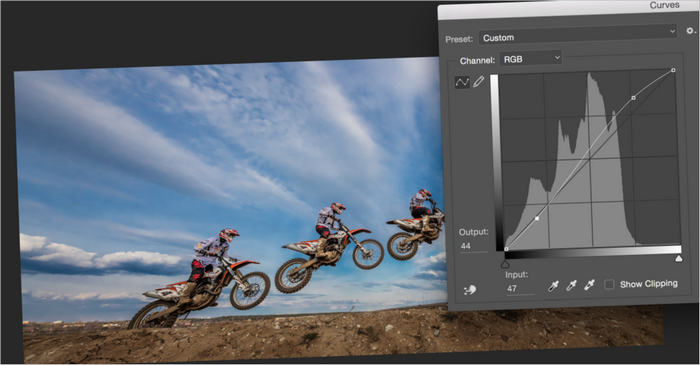Click the Input value field showing 47
The width and height of the screenshot is (700, 365).
(x=520, y=289)
